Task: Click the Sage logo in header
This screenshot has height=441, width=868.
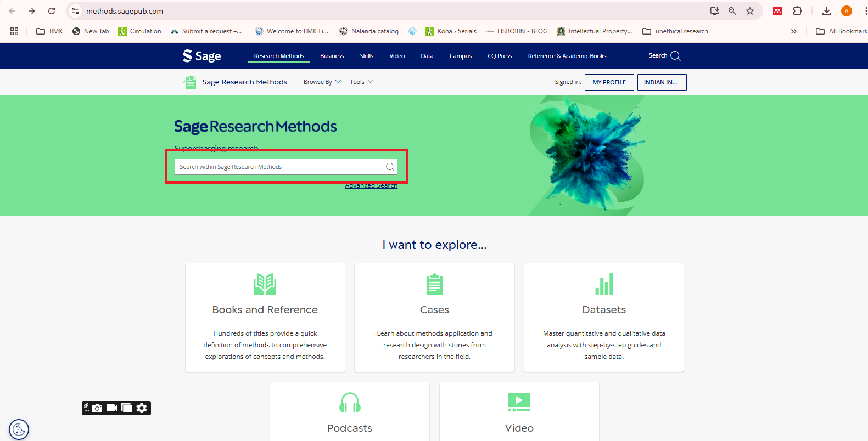Action: click(202, 56)
